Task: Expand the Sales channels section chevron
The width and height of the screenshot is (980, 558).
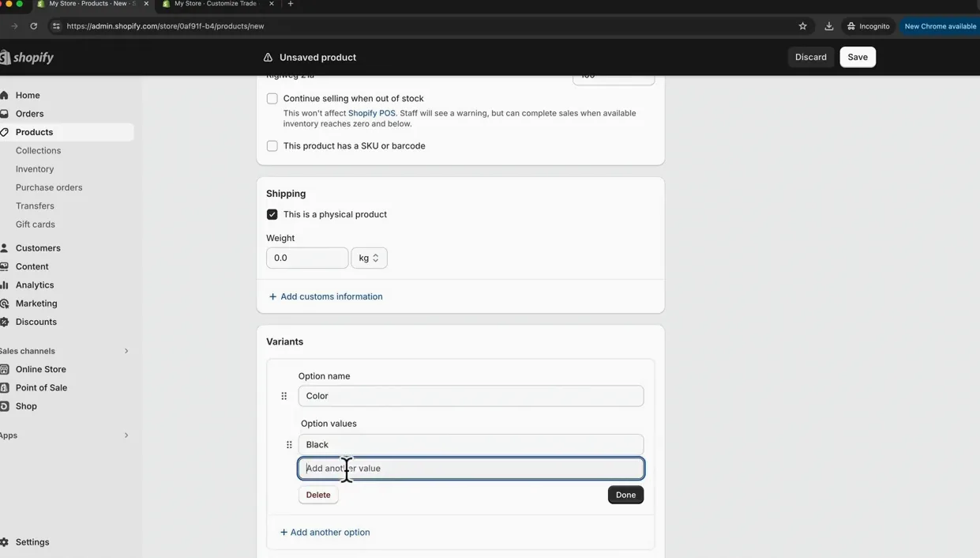Action: click(x=126, y=351)
